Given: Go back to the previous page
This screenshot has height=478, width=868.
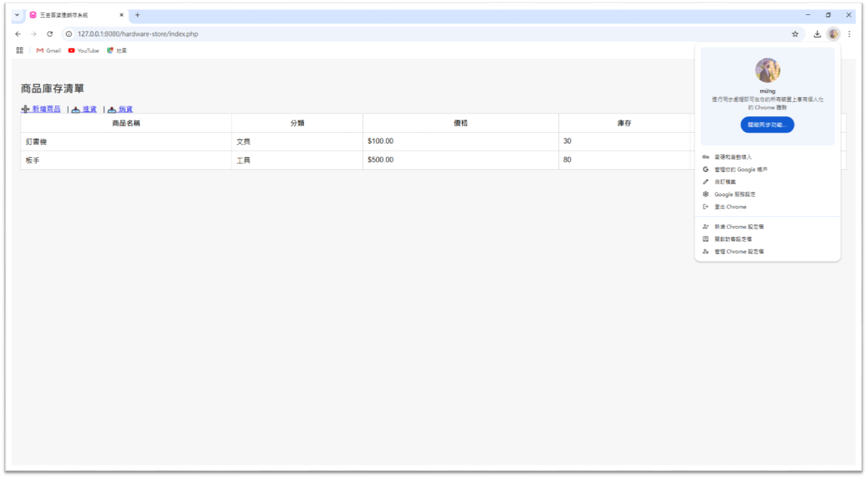Looking at the screenshot, I should [x=18, y=34].
